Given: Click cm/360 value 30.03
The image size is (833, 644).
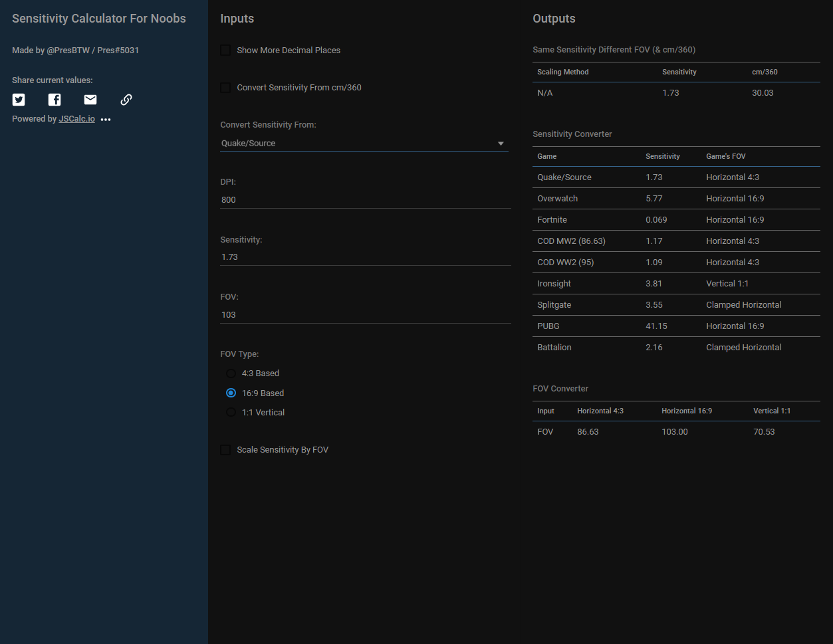Looking at the screenshot, I should coord(763,93).
